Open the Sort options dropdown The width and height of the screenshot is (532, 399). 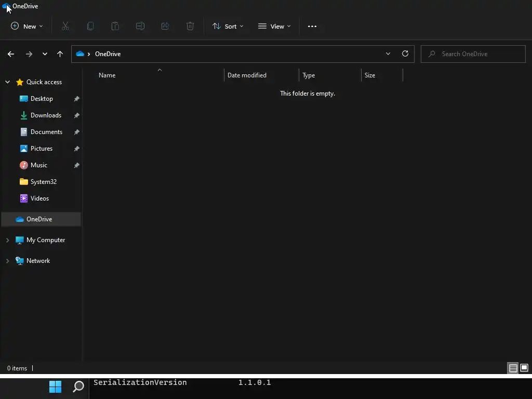[228, 26]
